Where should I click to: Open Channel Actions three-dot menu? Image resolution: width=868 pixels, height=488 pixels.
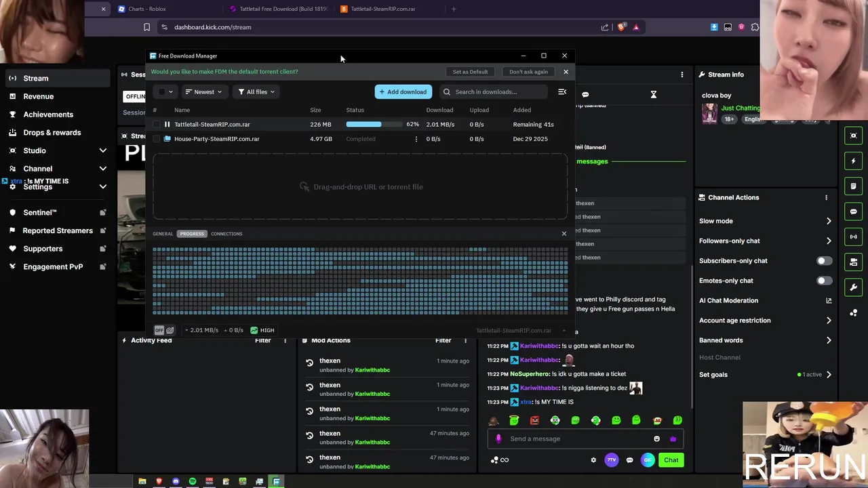coord(826,198)
